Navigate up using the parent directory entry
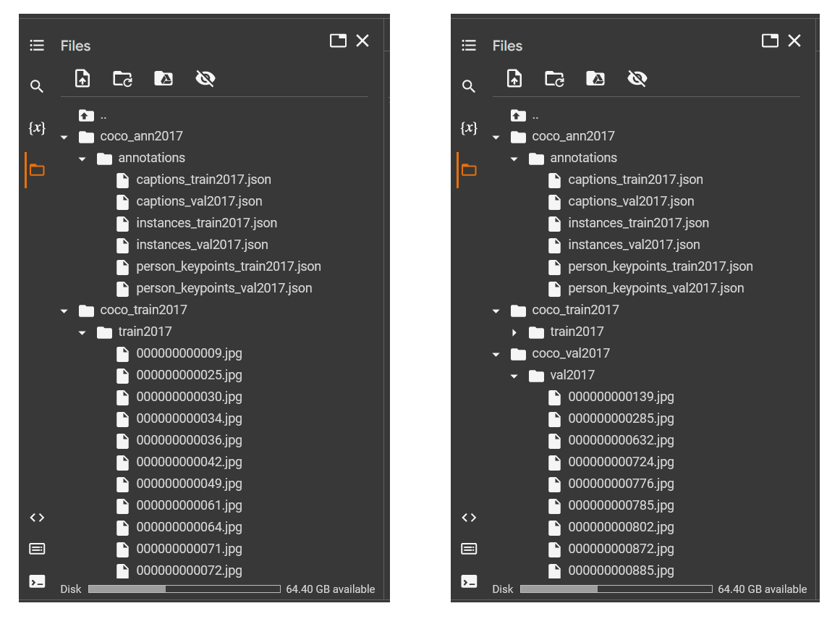The width and height of the screenshot is (840, 619). coord(93,114)
